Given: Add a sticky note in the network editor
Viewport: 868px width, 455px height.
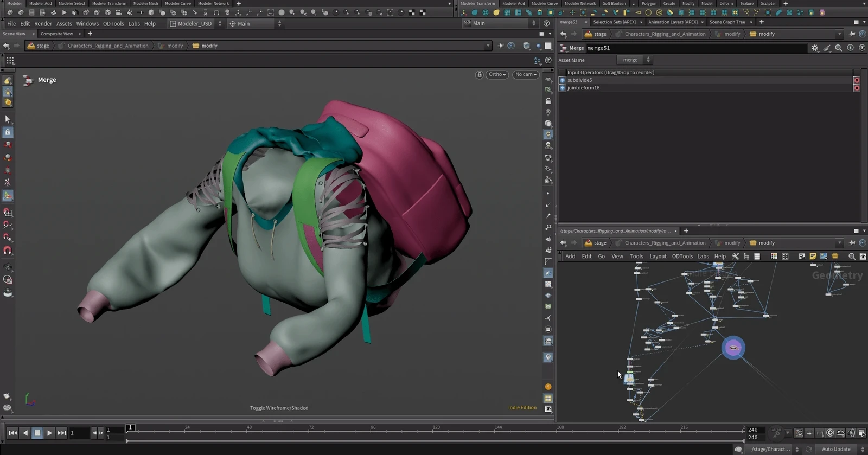Looking at the screenshot, I should [x=813, y=257].
